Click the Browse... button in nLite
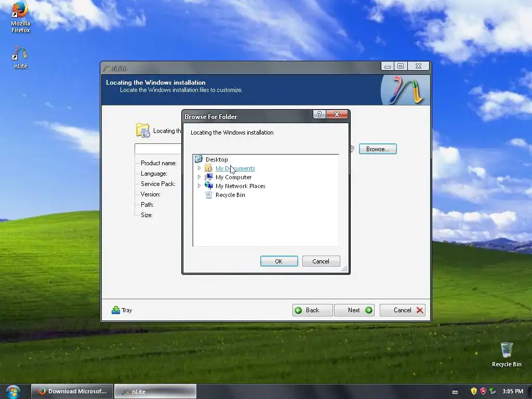Screen dimensions: 532x399 (378, 149)
